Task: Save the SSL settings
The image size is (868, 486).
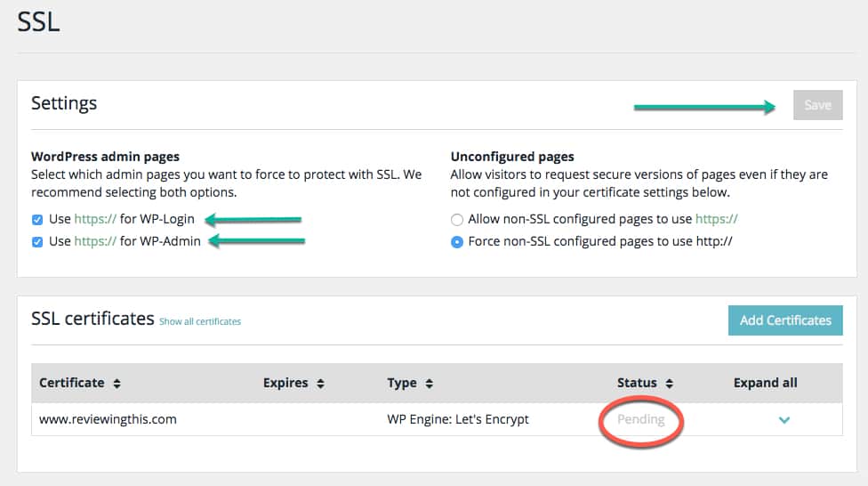Action: click(x=817, y=105)
